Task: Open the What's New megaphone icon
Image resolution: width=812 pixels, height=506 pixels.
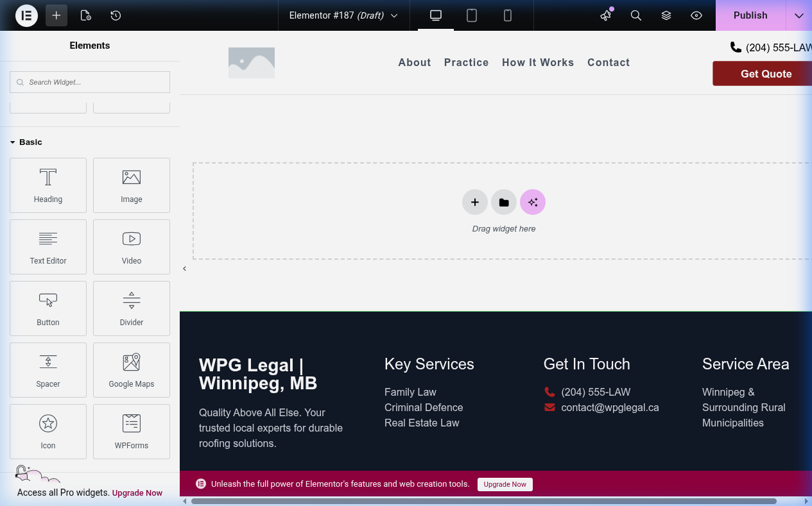Action: [x=606, y=15]
